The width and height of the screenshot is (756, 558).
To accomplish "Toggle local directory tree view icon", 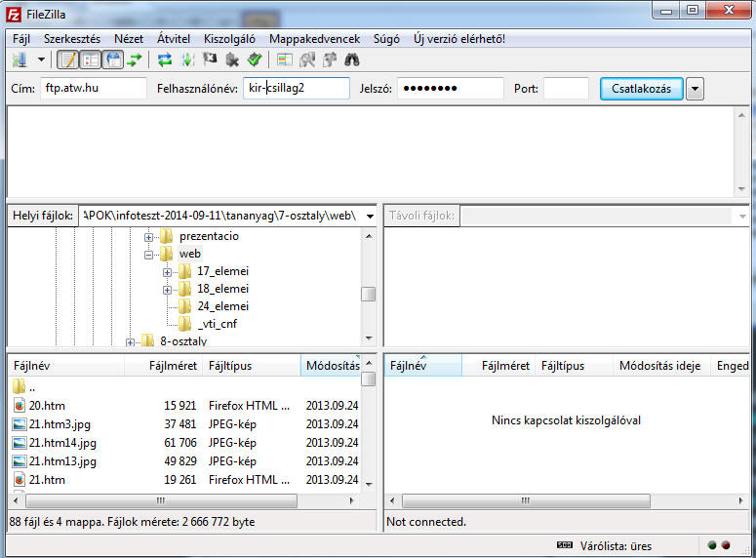I will 90,60.
